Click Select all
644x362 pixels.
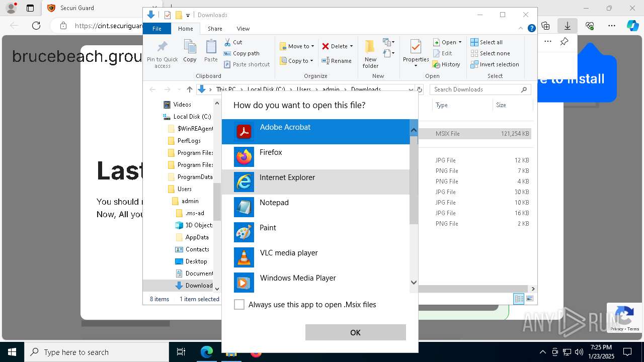[x=487, y=42]
